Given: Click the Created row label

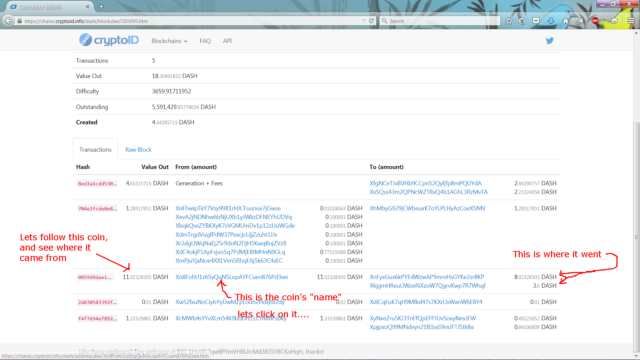Looking at the screenshot, I should tap(87, 122).
